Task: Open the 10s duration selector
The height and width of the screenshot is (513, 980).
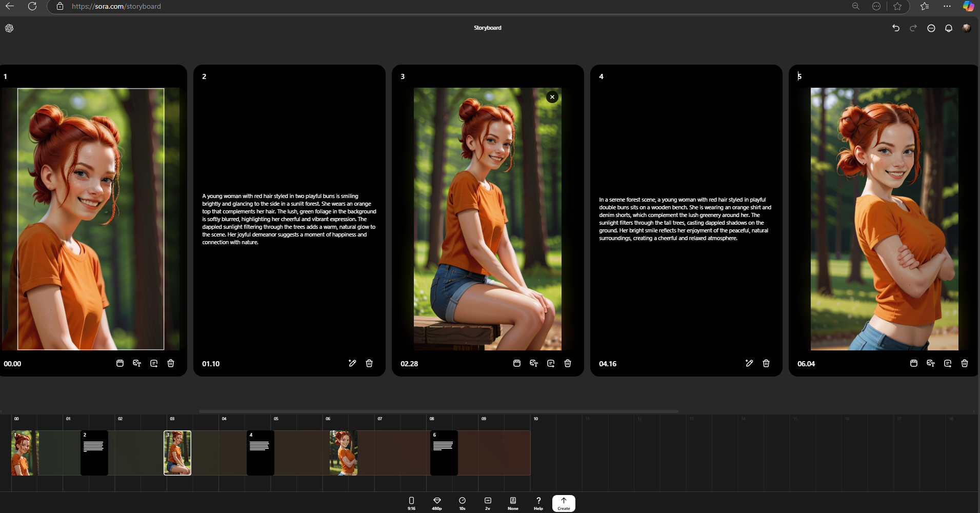Action: [x=462, y=503]
